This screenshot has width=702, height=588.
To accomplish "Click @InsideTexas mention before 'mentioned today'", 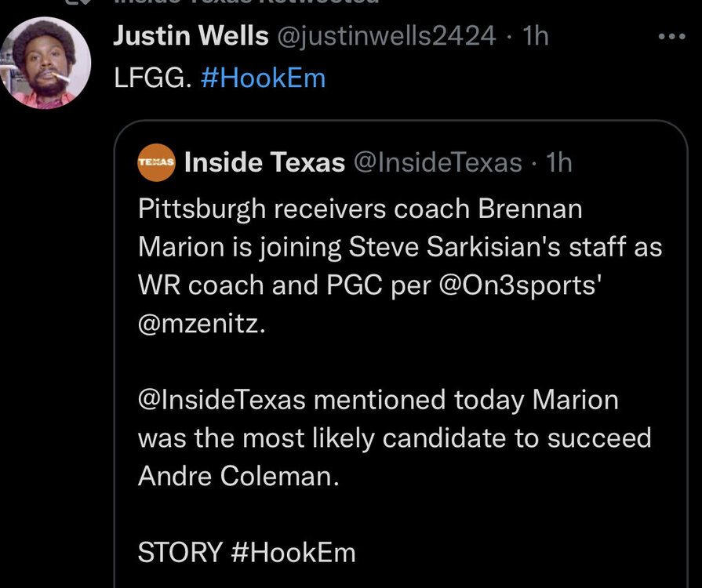I will 221,400.
